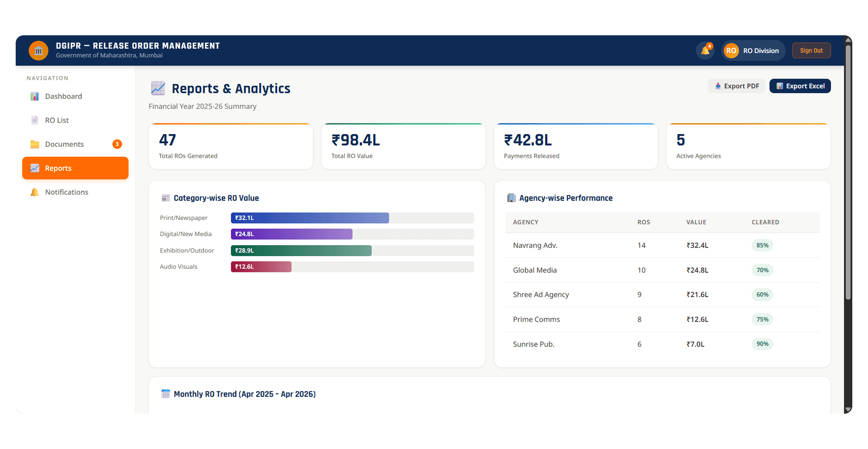The width and height of the screenshot is (868, 449).
Task: Select the Reports sidebar item
Action: (75, 168)
